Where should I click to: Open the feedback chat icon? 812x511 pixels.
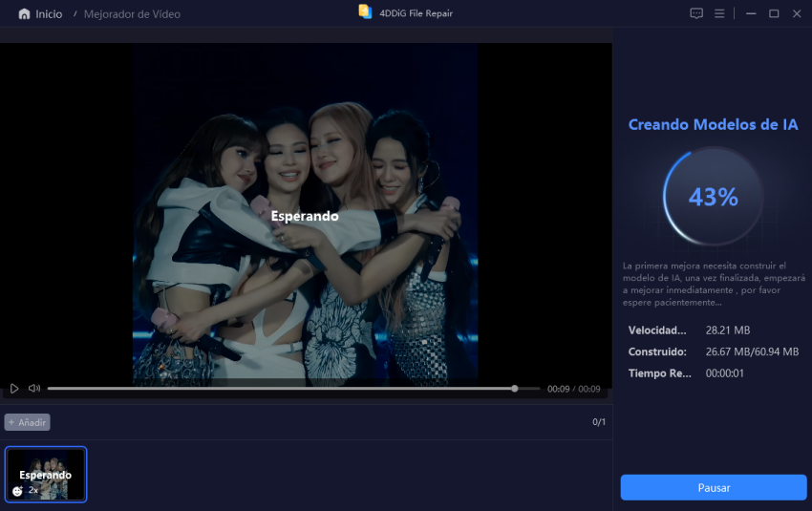696,13
